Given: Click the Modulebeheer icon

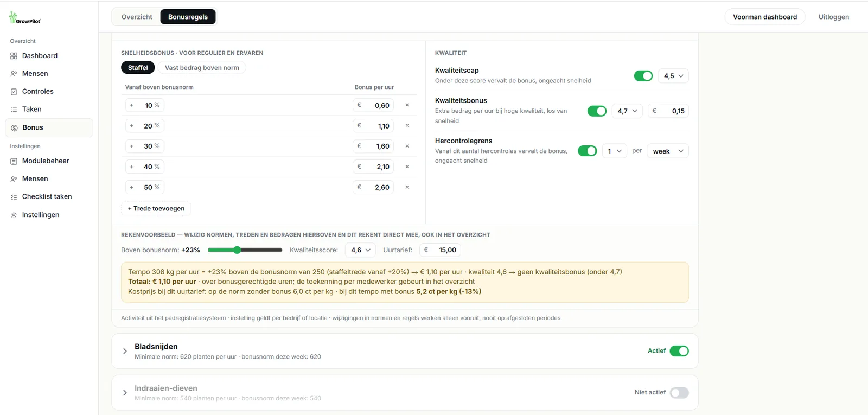Looking at the screenshot, I should tap(14, 161).
